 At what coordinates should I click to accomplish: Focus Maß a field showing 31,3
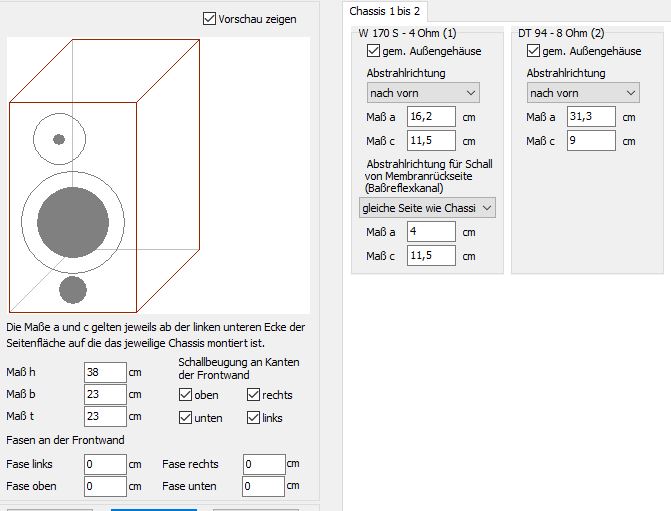click(591, 117)
